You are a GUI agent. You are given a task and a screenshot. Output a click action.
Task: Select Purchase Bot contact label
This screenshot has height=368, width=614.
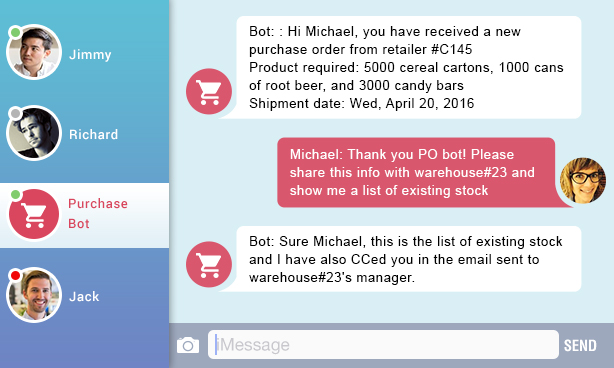(98, 213)
